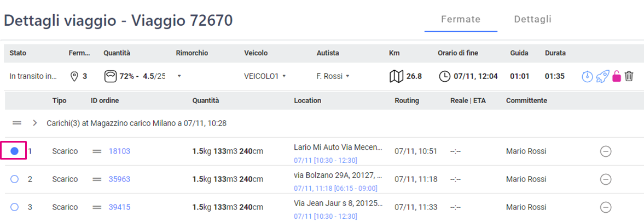Select radio button for stop 3

coord(15,207)
